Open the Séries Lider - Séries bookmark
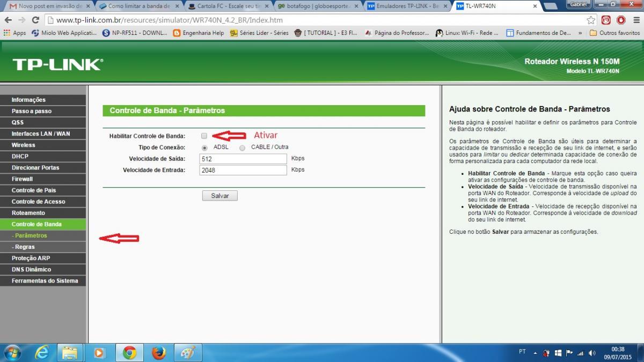 pos(259,33)
